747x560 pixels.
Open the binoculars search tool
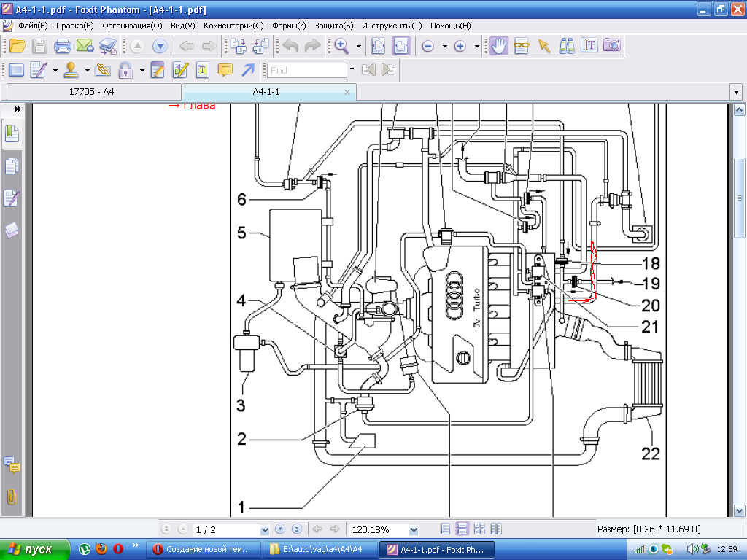566,46
